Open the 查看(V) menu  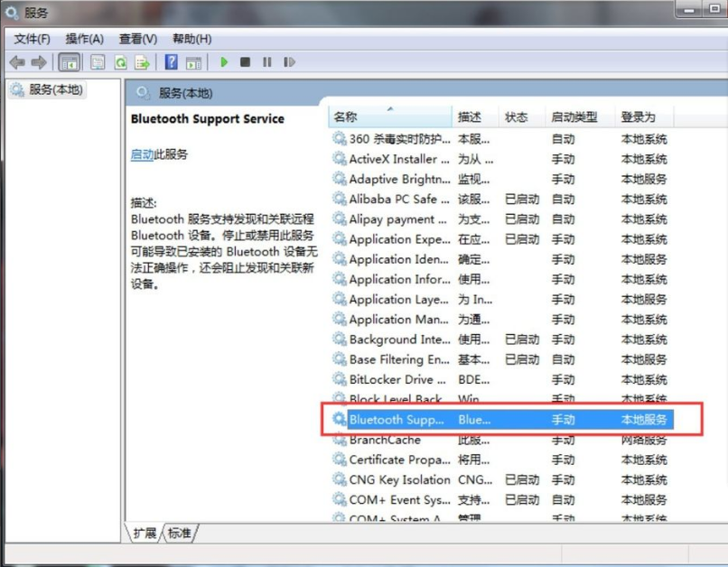tap(136, 39)
